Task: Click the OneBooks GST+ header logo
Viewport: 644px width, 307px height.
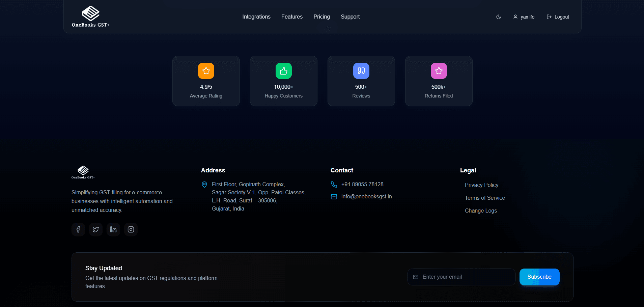Action: click(90, 17)
